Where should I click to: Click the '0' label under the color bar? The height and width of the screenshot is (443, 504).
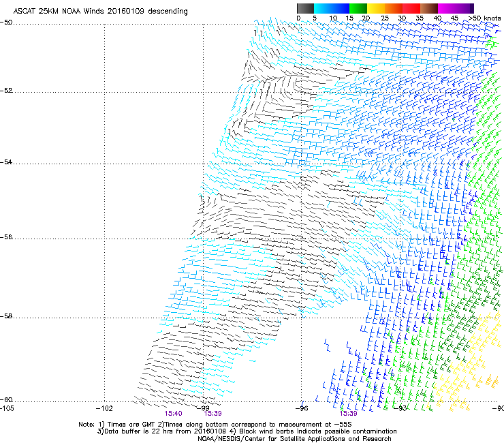click(298, 18)
